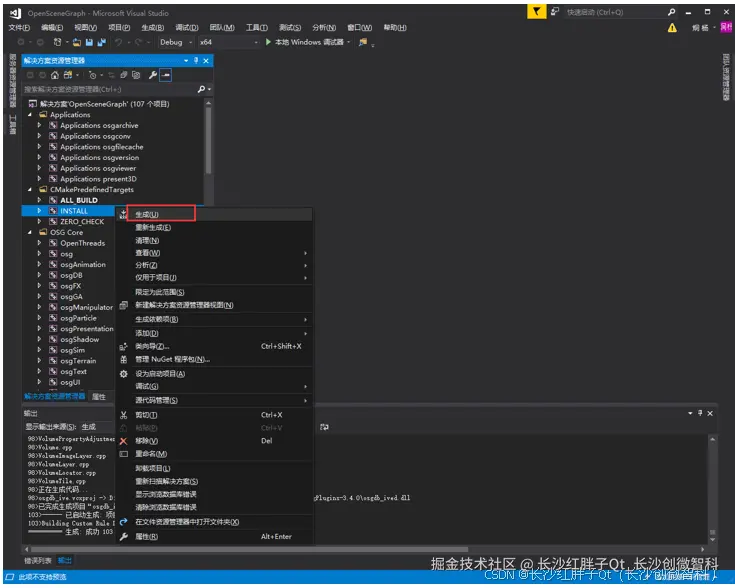Click the Pending Changes Filter clock icon
The image size is (735, 588).
tap(92, 75)
